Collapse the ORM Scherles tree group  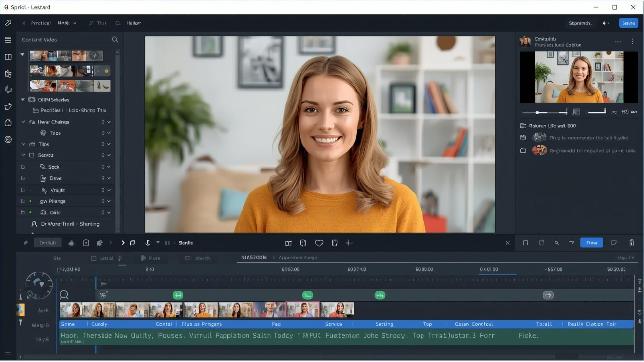[x=23, y=100]
